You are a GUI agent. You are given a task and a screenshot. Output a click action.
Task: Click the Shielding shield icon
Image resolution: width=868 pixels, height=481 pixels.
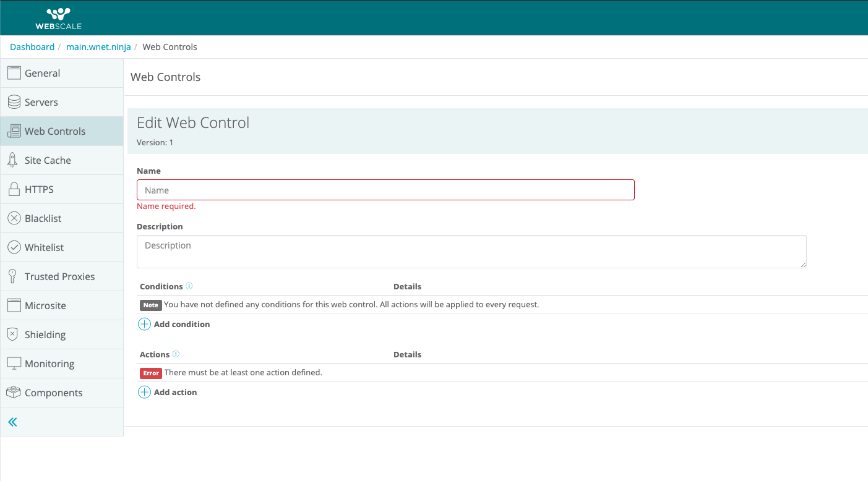coord(12,334)
